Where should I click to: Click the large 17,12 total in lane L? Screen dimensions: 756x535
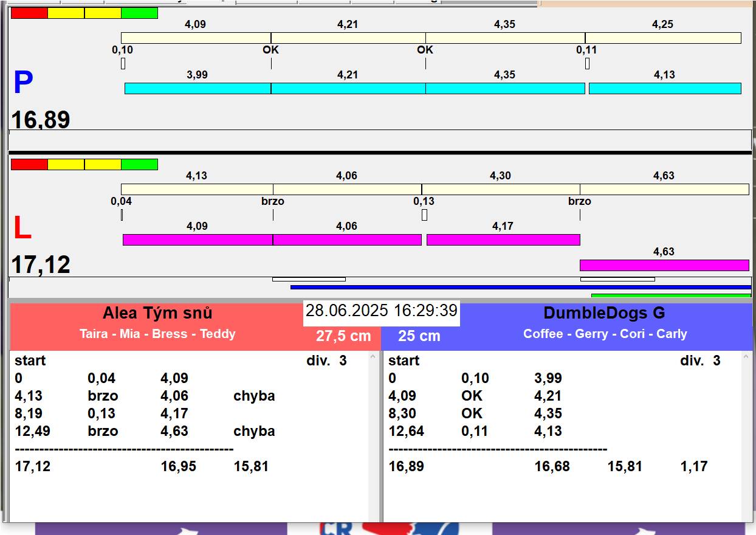point(41,265)
